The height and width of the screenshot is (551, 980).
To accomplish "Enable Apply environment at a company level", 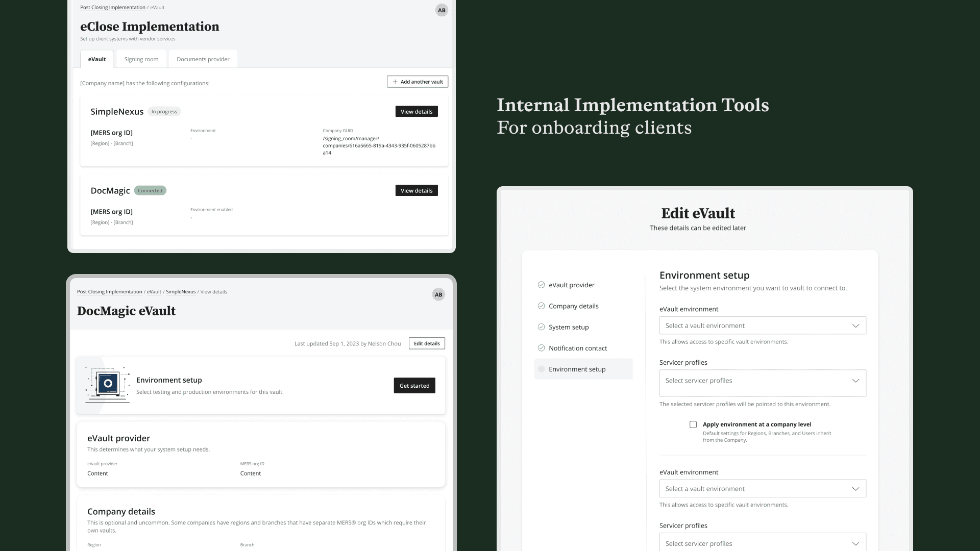I will [693, 424].
